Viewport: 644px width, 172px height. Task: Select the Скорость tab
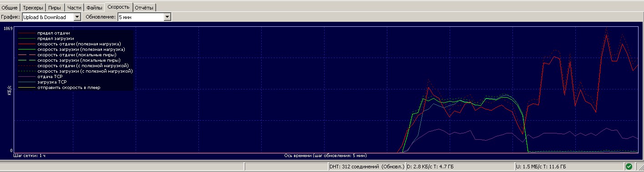point(119,7)
